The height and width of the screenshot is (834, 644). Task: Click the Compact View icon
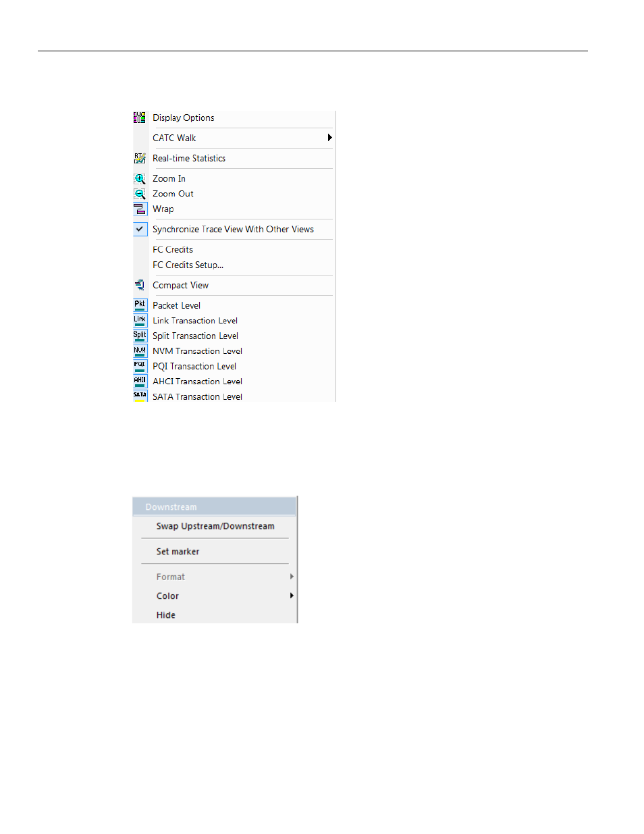[140, 285]
